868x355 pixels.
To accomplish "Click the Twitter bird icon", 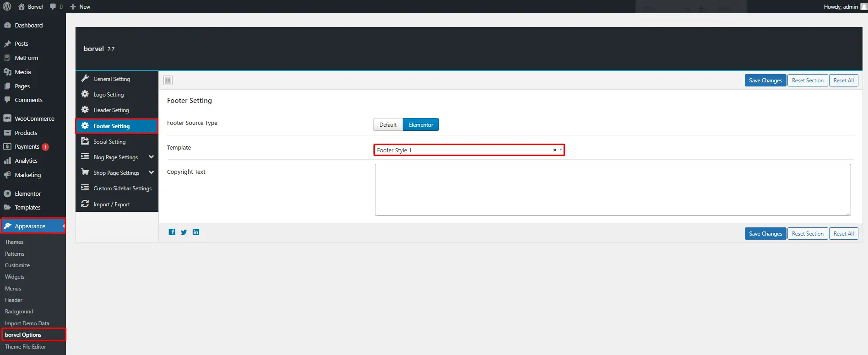I will pyautogui.click(x=184, y=232).
